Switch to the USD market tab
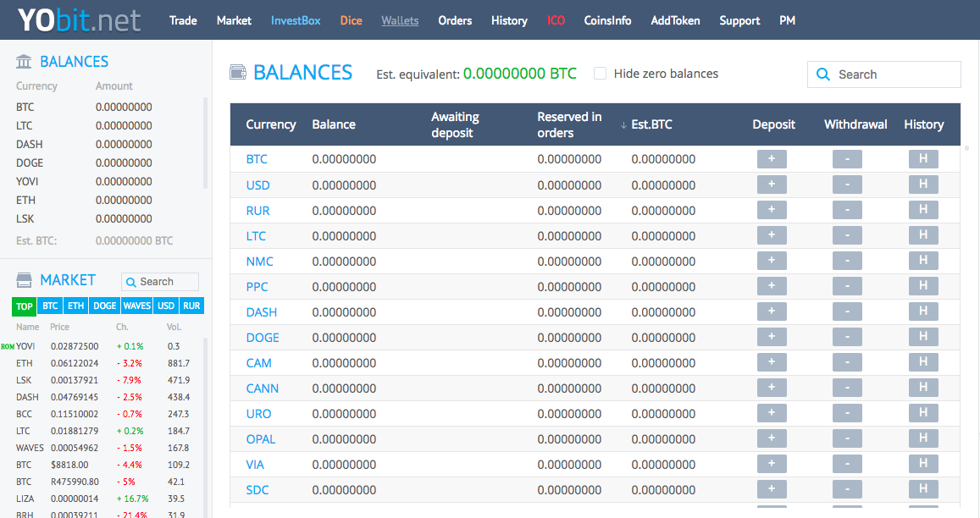980x518 pixels. (x=166, y=306)
